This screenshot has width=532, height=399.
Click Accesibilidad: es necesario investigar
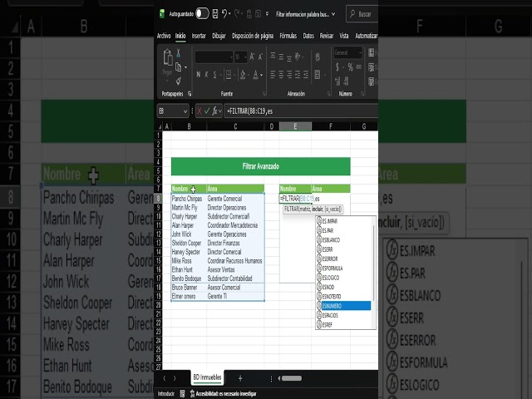pos(226,393)
